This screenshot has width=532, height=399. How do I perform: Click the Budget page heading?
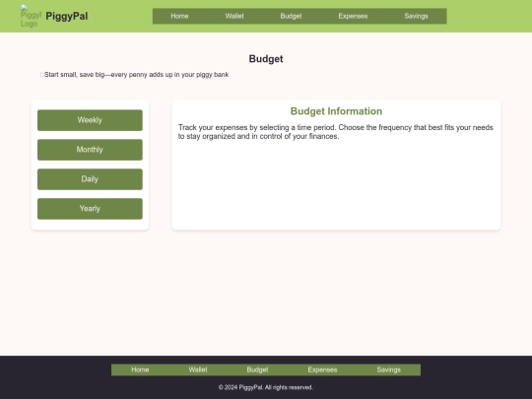tap(266, 59)
